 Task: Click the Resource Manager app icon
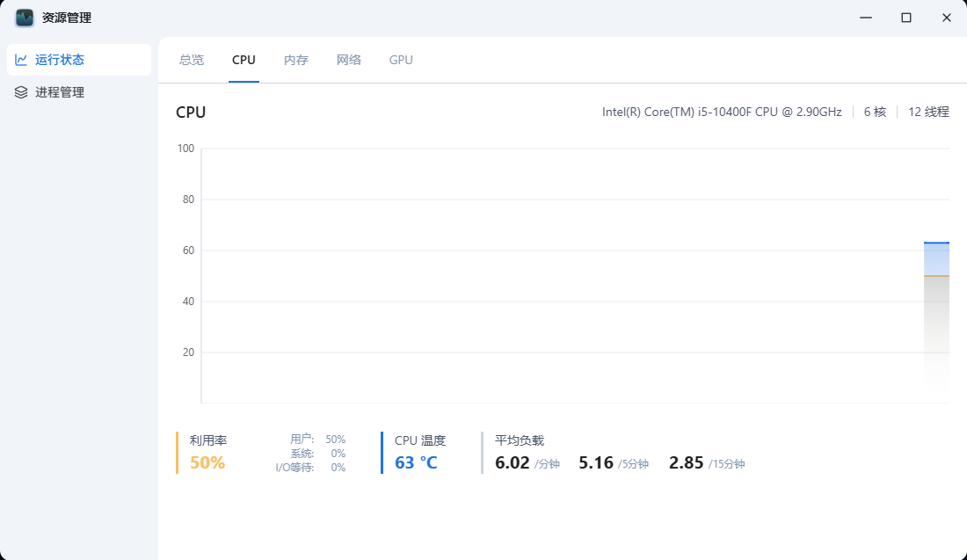pos(25,18)
